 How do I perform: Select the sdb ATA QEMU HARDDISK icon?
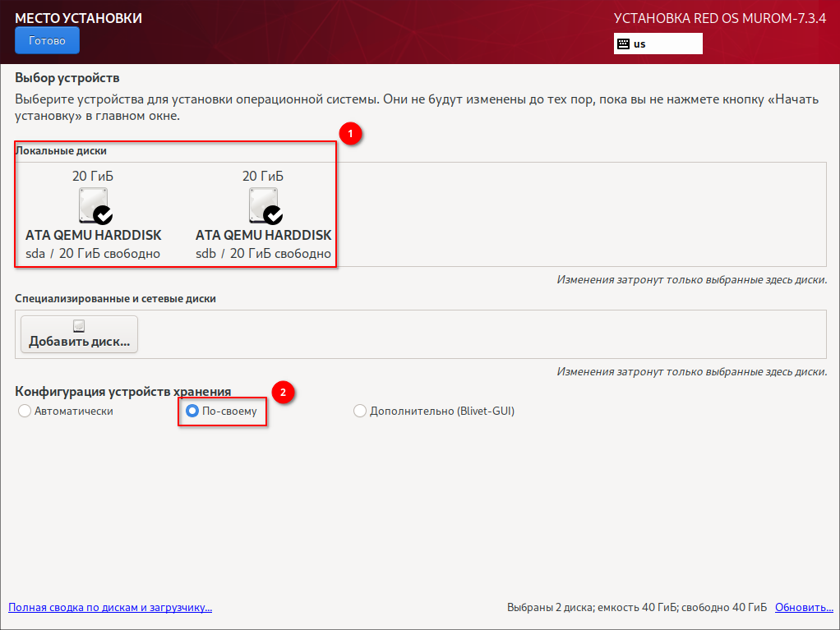(265, 205)
